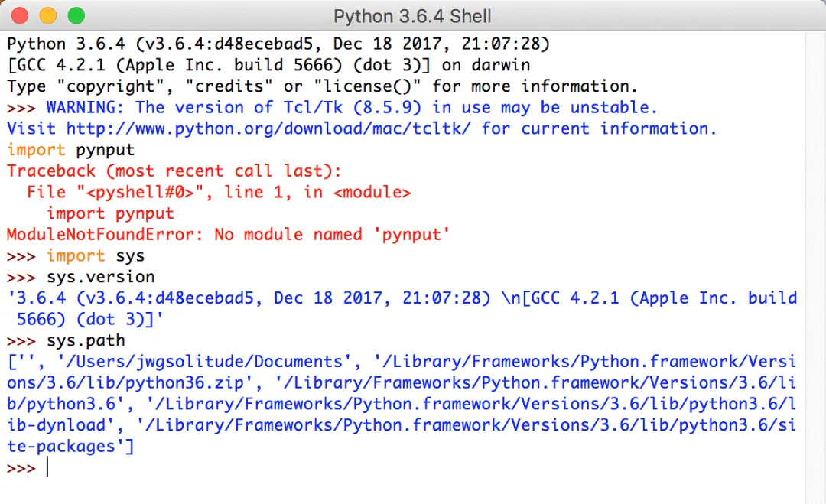Click the Python 3.6.4 Shell title text
The image size is (826, 504).
[412, 16]
